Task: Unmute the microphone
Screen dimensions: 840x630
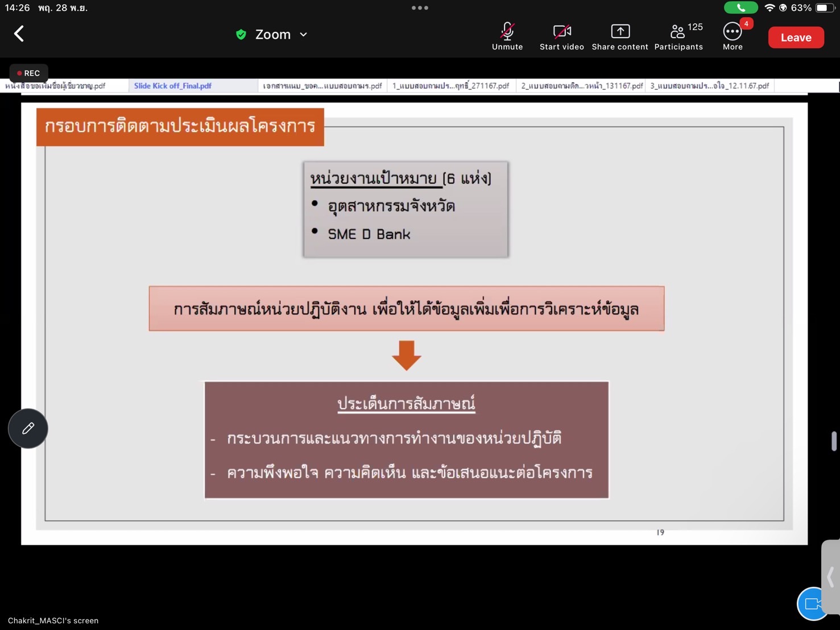Action: click(x=507, y=36)
